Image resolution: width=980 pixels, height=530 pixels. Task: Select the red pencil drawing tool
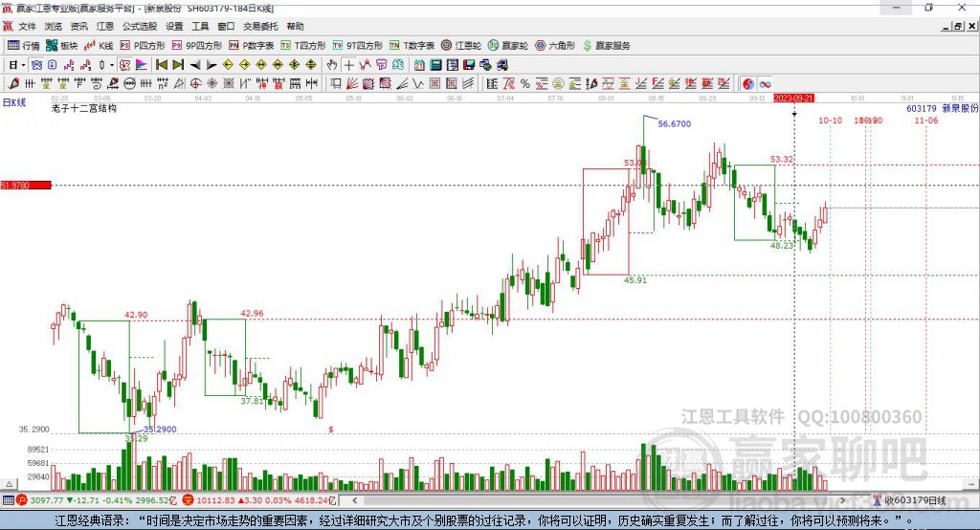[13, 84]
